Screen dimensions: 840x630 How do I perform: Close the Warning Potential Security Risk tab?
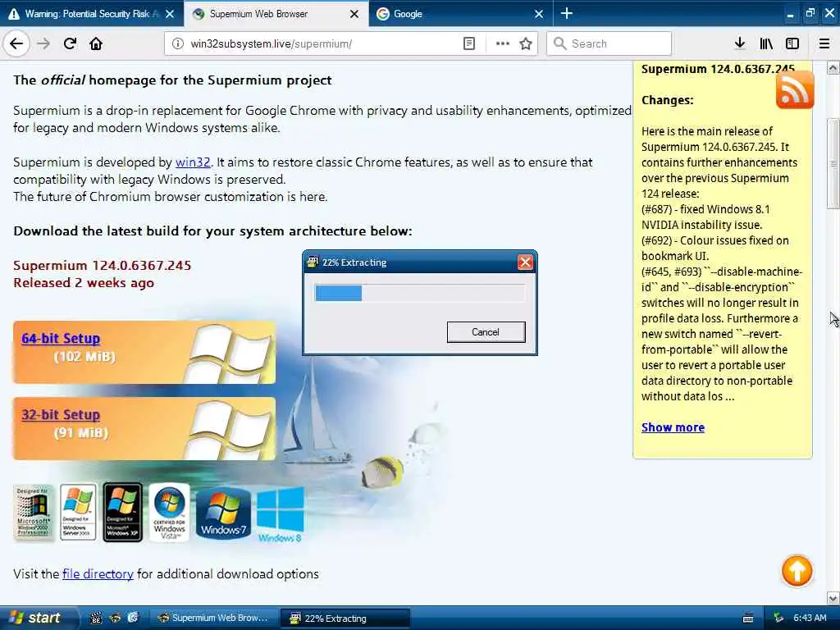(169, 14)
